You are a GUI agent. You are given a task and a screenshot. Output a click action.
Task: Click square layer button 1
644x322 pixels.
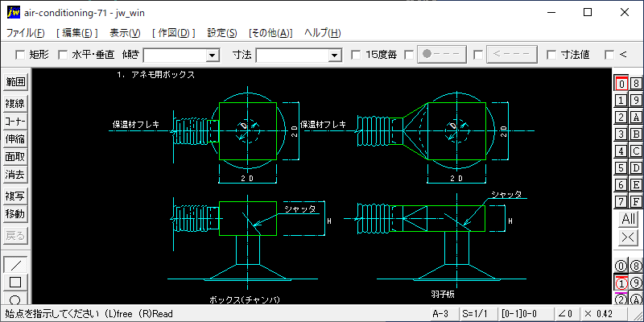[621, 100]
